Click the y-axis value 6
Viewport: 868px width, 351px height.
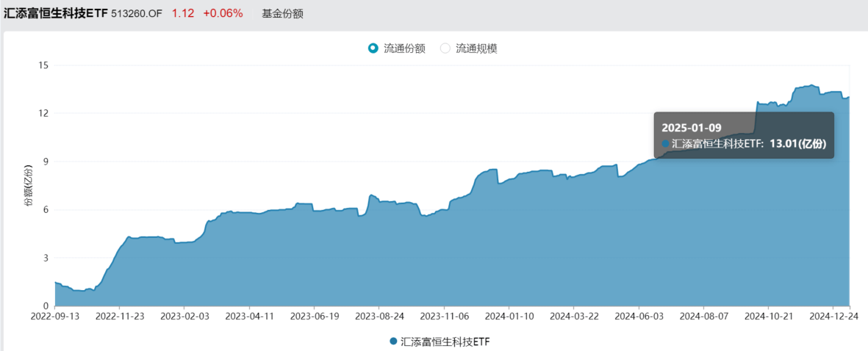tap(46, 209)
